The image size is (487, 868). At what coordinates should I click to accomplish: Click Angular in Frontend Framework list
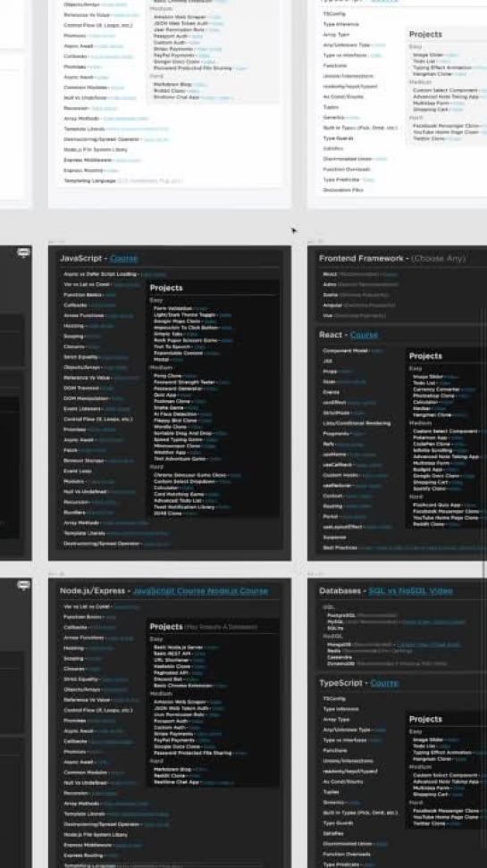tap(332, 305)
